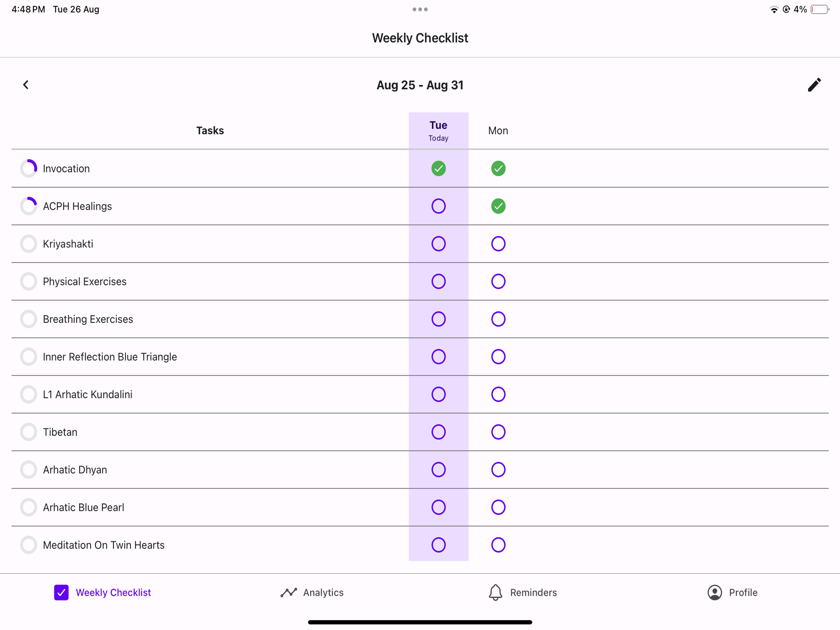
Task: Open the Analytics tab
Action: (312, 592)
